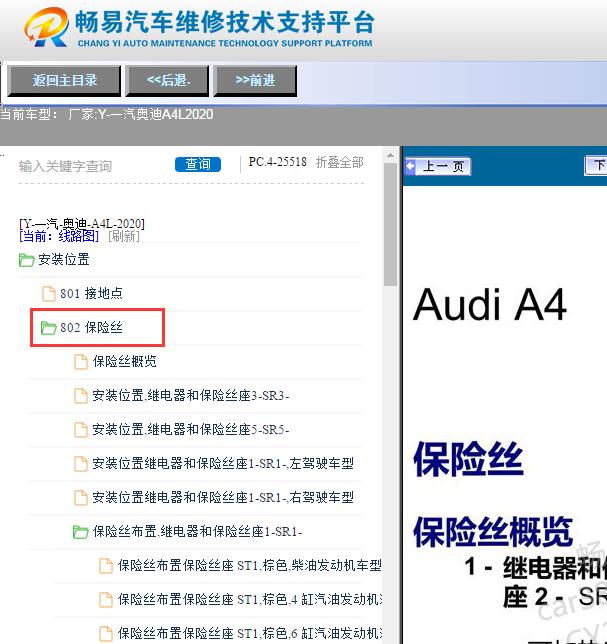The image size is (607, 644).
Task: Click the Audi A4 document title
Action: pos(490,305)
